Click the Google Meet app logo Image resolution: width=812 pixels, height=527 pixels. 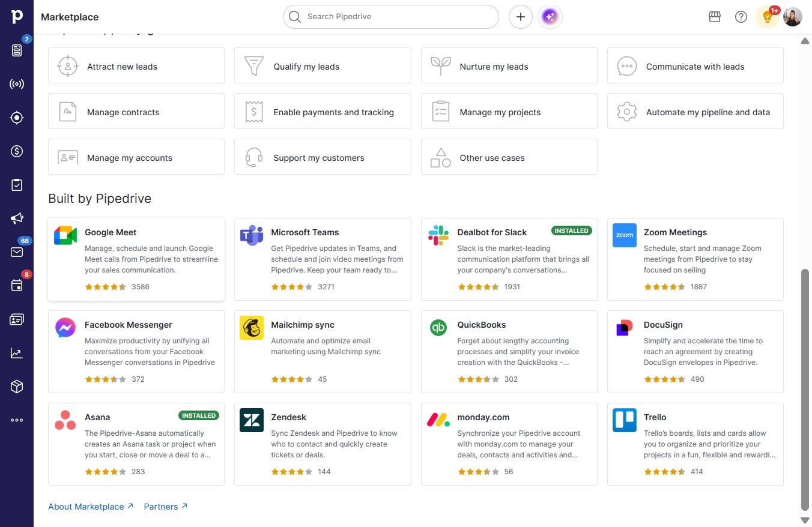[65, 236]
